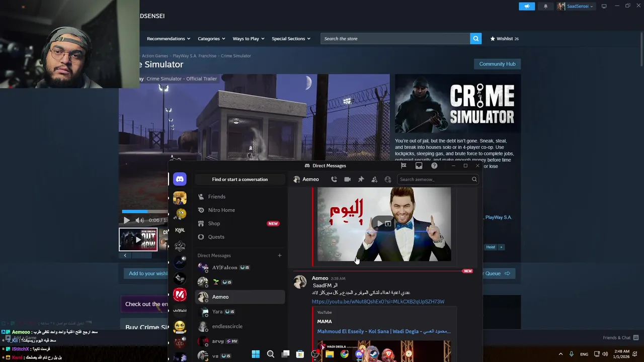
Task: Click the search magnifier in Discord search box
Action: coord(474,179)
